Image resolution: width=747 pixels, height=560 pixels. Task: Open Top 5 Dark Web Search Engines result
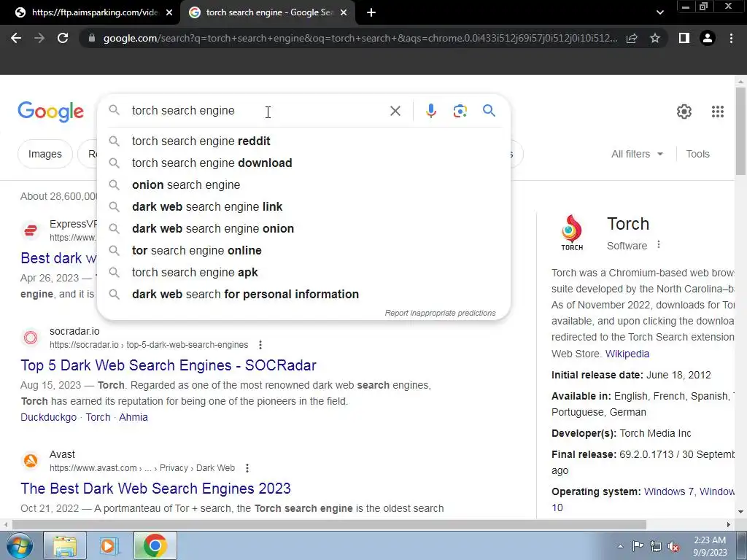(169, 365)
